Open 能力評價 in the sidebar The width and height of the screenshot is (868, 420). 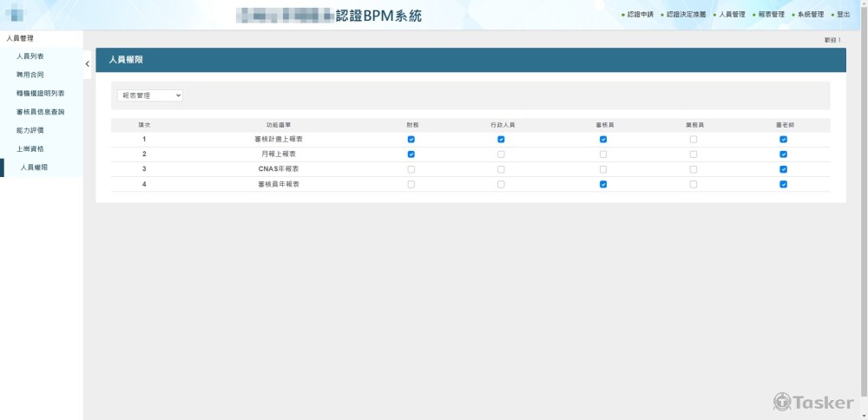pos(30,130)
